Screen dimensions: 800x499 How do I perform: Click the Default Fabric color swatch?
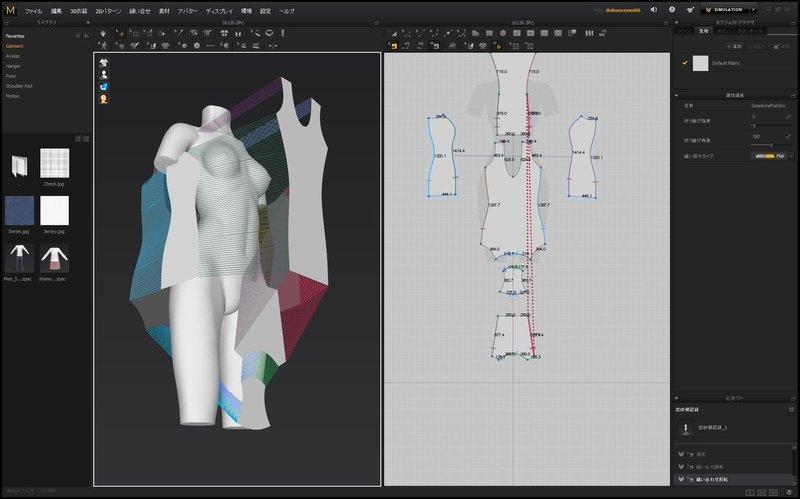[x=701, y=63]
